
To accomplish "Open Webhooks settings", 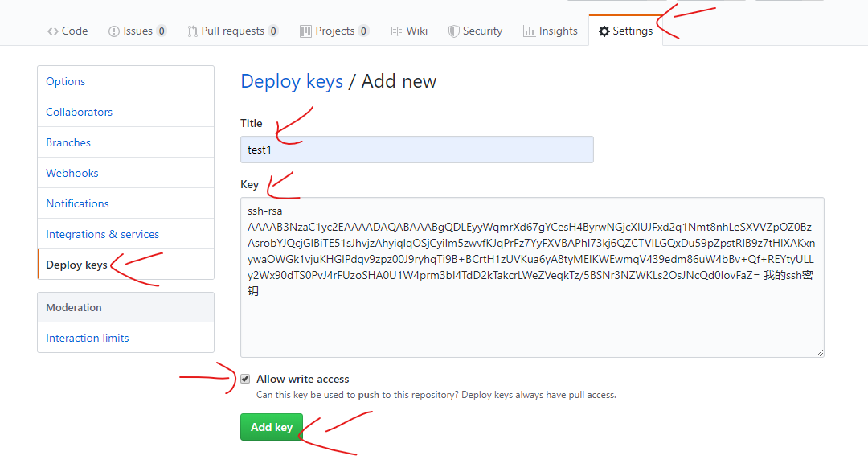I will (x=125, y=173).
